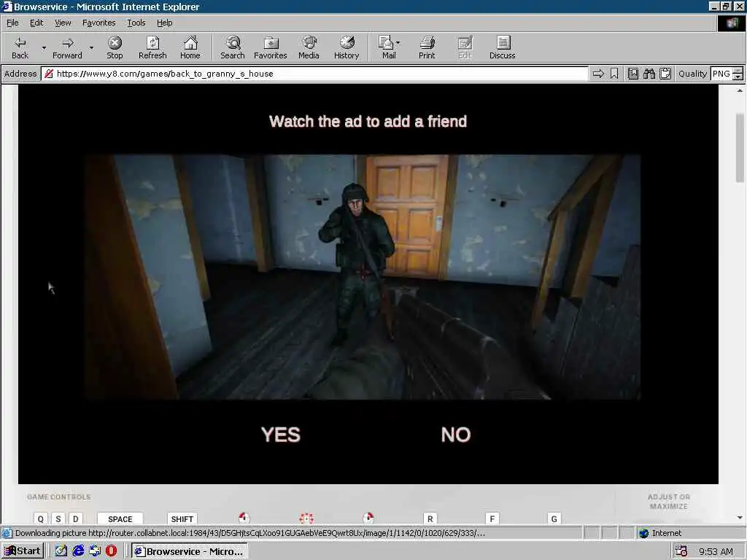Image resolution: width=747 pixels, height=560 pixels.
Task: Click the scrollbar down arrow
Action: [x=740, y=518]
